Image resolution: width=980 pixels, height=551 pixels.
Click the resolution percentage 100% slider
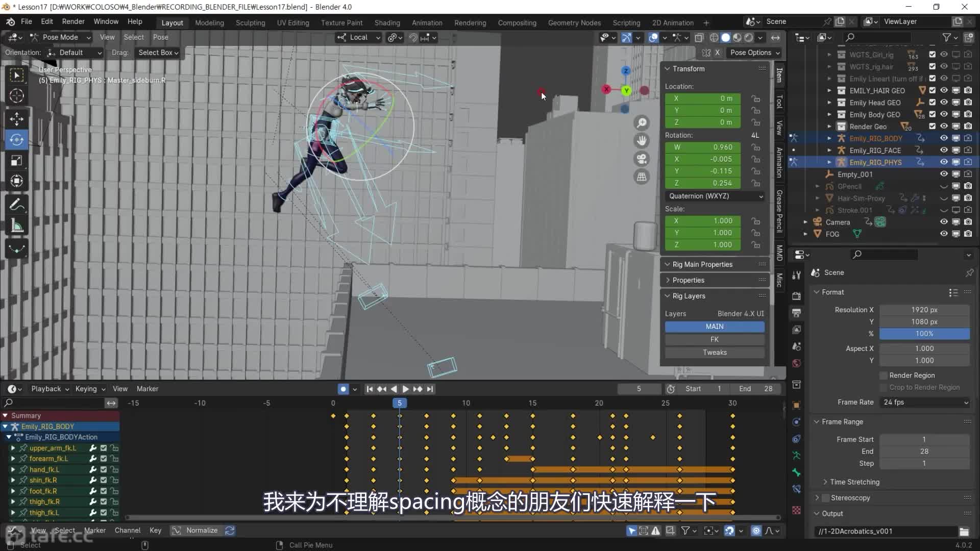pos(924,334)
